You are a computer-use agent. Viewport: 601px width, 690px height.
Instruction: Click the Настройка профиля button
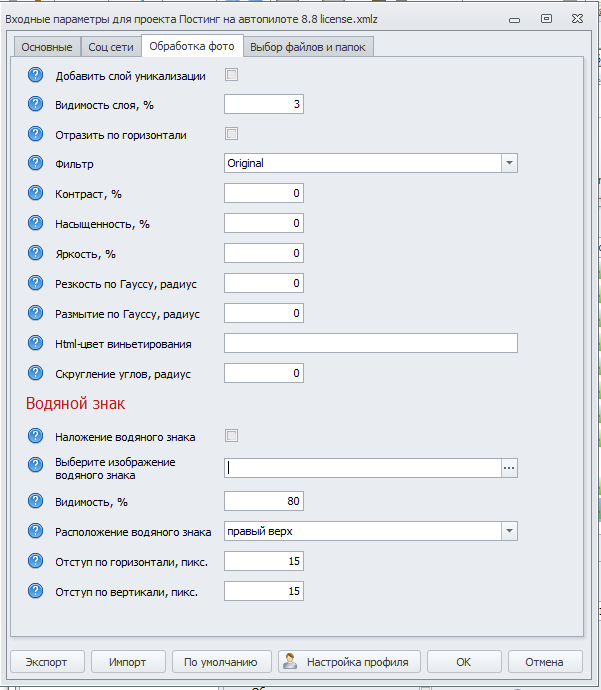[x=349, y=662]
